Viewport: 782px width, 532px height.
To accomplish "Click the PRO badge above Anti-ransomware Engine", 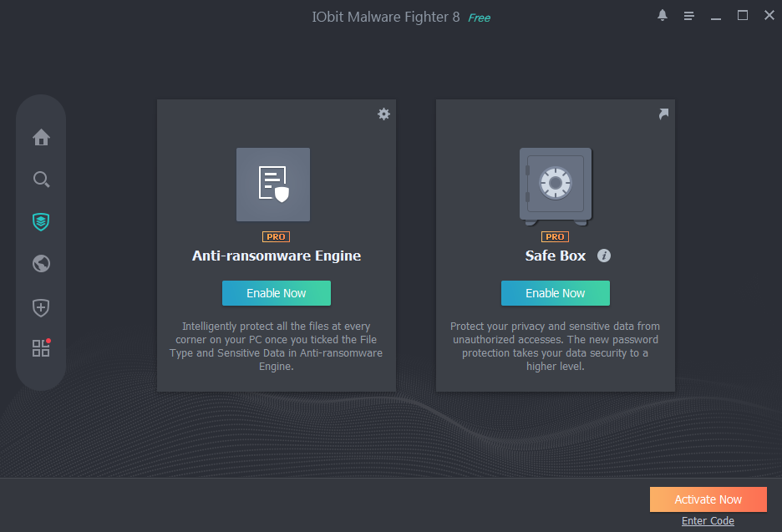I will (275, 236).
